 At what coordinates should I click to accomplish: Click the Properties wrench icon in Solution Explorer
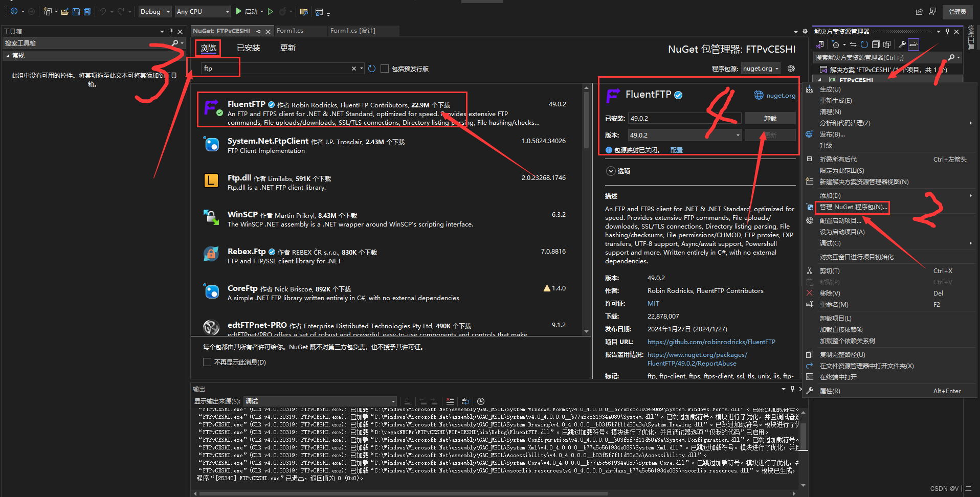click(x=902, y=44)
